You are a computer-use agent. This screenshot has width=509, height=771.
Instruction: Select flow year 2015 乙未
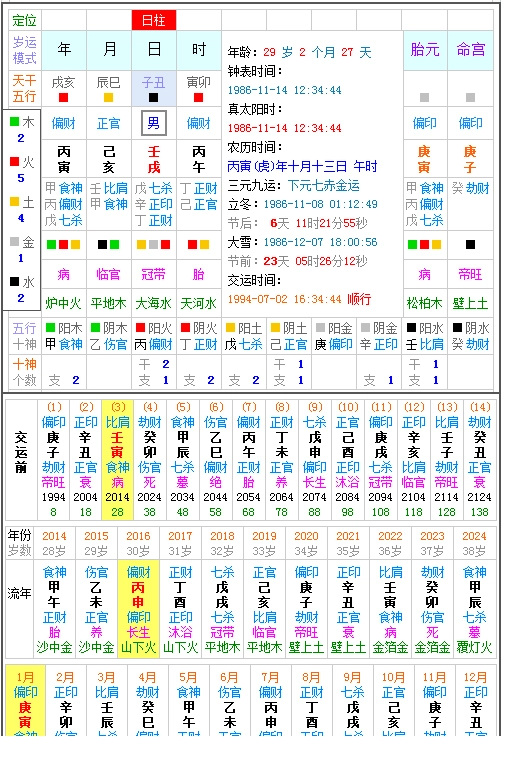(x=96, y=609)
